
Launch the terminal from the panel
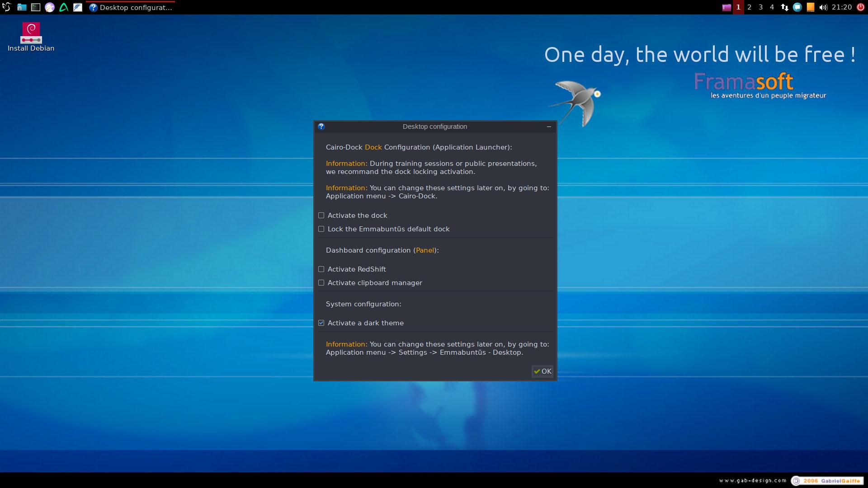coord(35,7)
